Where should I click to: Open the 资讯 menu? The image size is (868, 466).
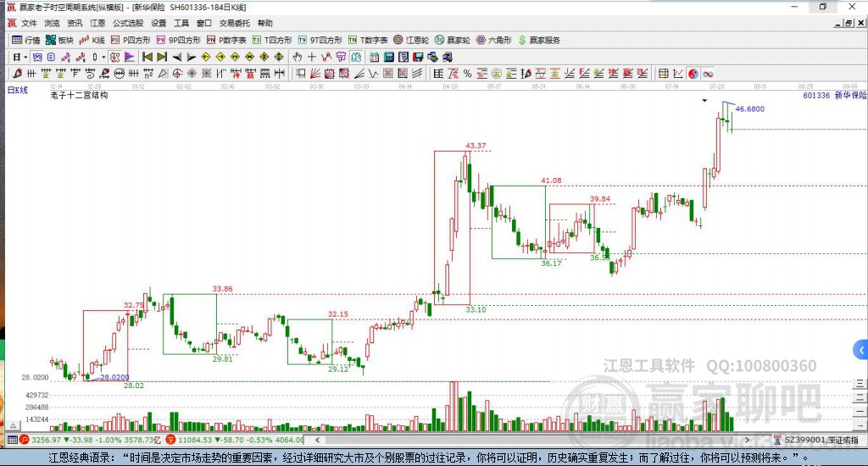point(75,23)
